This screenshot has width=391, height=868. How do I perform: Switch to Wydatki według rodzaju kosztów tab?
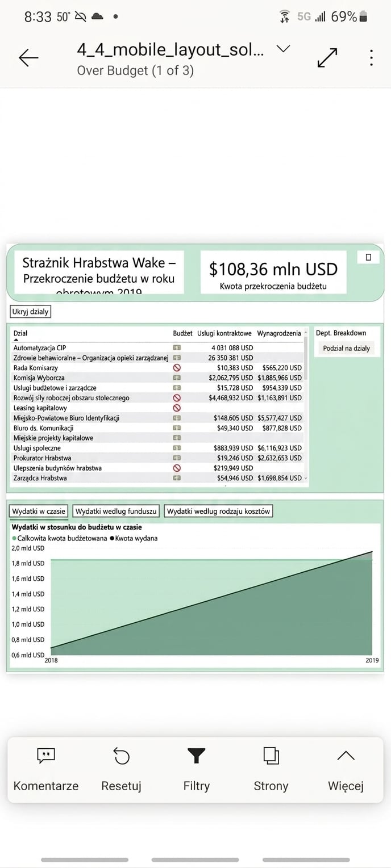coord(219,511)
